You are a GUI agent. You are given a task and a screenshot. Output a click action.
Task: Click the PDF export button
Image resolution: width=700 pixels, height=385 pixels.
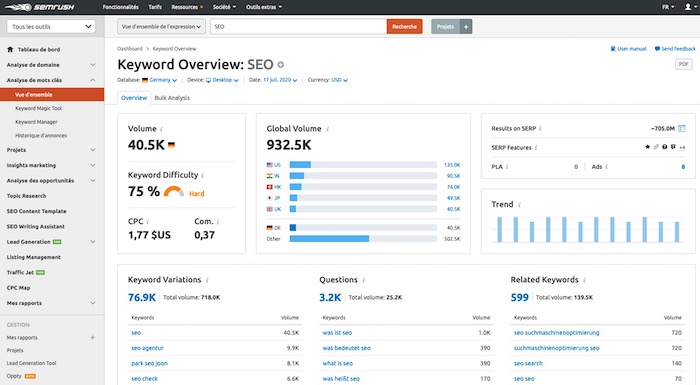point(683,64)
